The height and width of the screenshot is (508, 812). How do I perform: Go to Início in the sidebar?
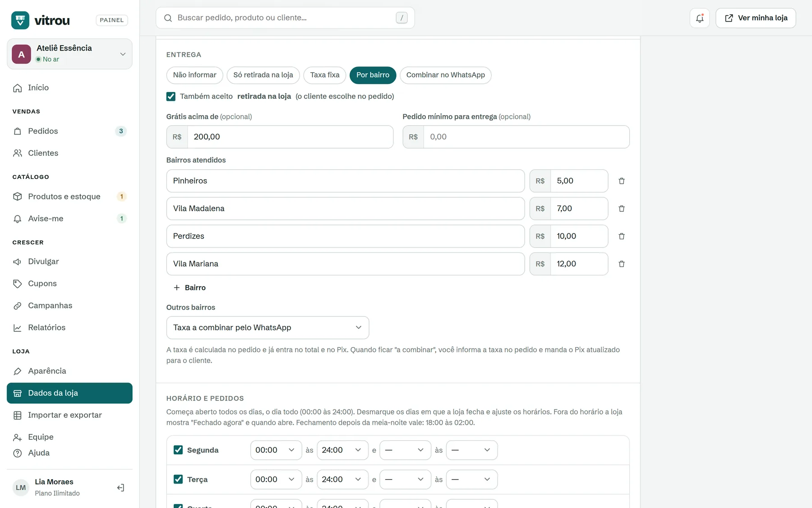[x=69, y=88]
